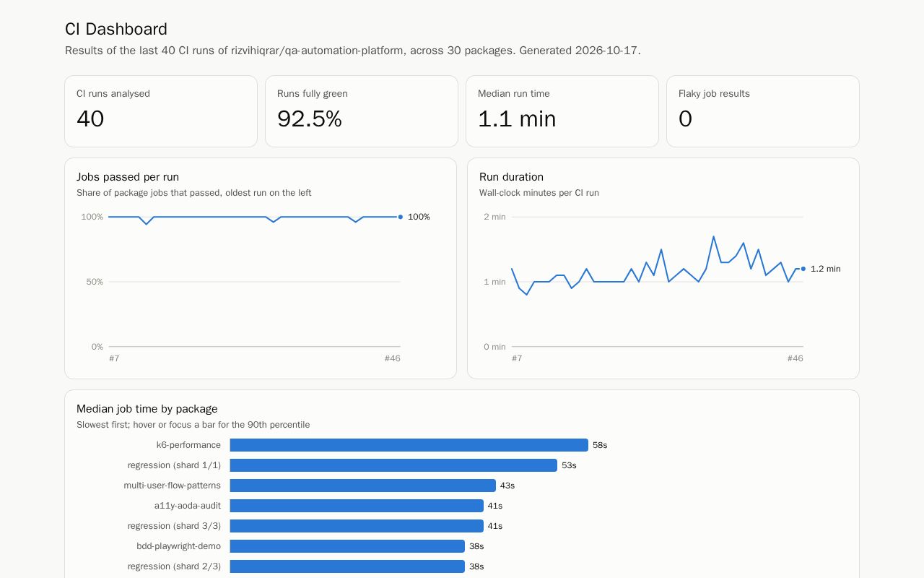Click the end-point dot of the Run duration line
Image resolution: width=924 pixels, height=578 pixels.
803,269
